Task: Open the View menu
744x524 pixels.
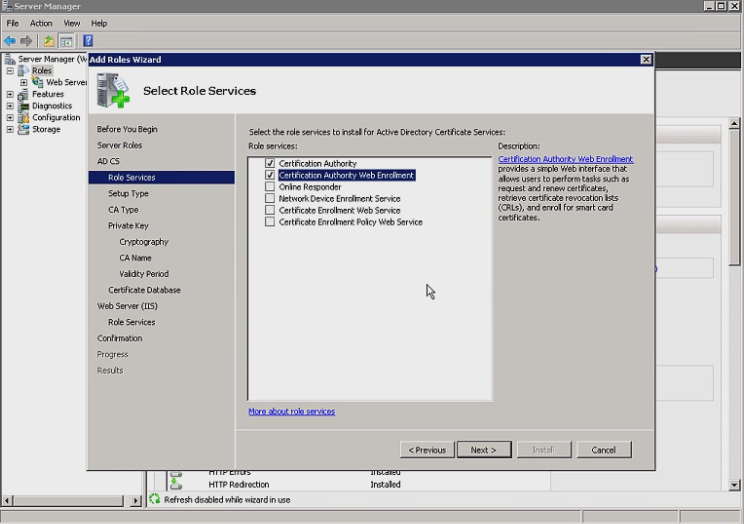Action: (x=72, y=23)
